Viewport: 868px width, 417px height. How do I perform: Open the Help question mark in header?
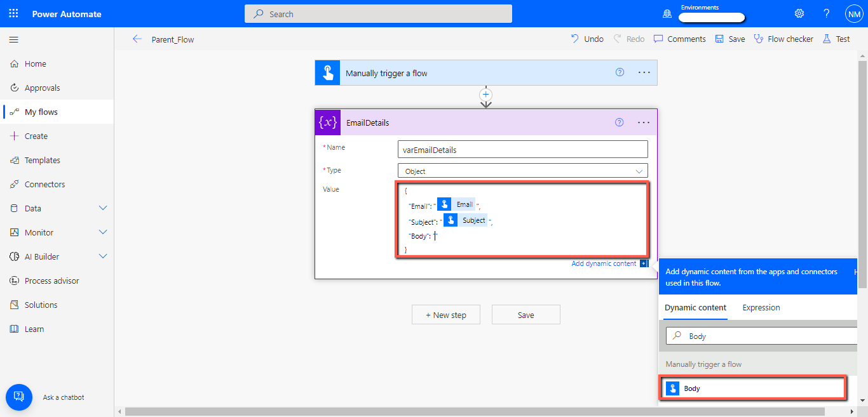(x=826, y=13)
